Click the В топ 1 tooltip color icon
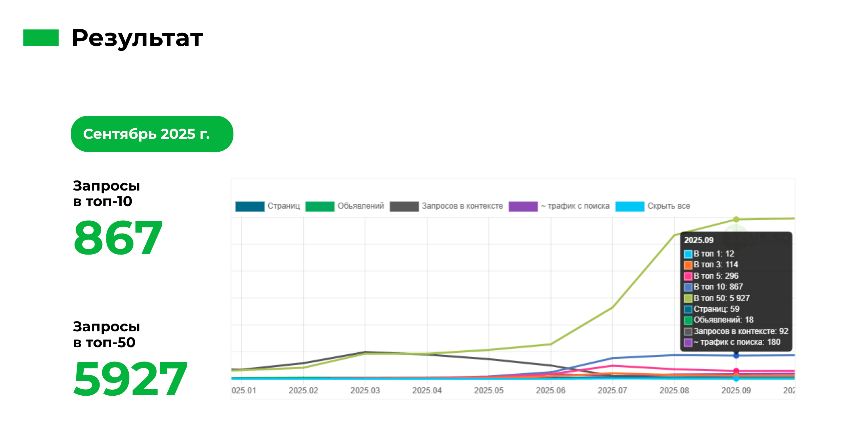868x440 pixels. tap(688, 254)
